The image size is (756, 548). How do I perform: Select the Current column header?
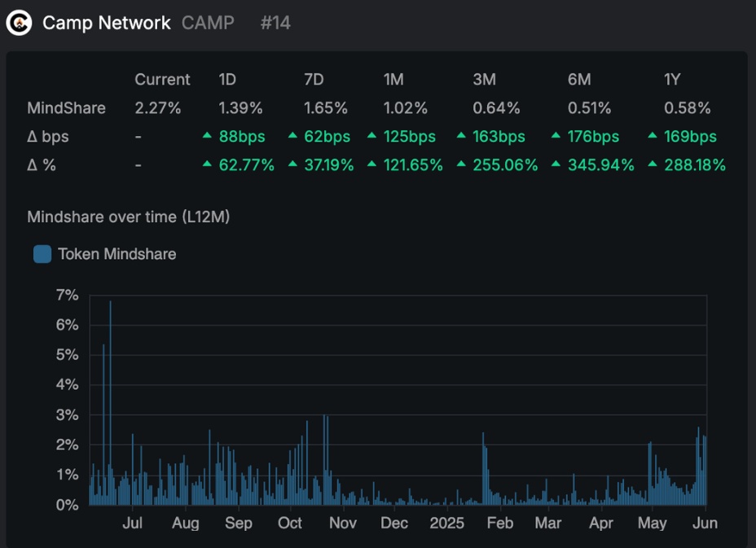click(x=162, y=79)
